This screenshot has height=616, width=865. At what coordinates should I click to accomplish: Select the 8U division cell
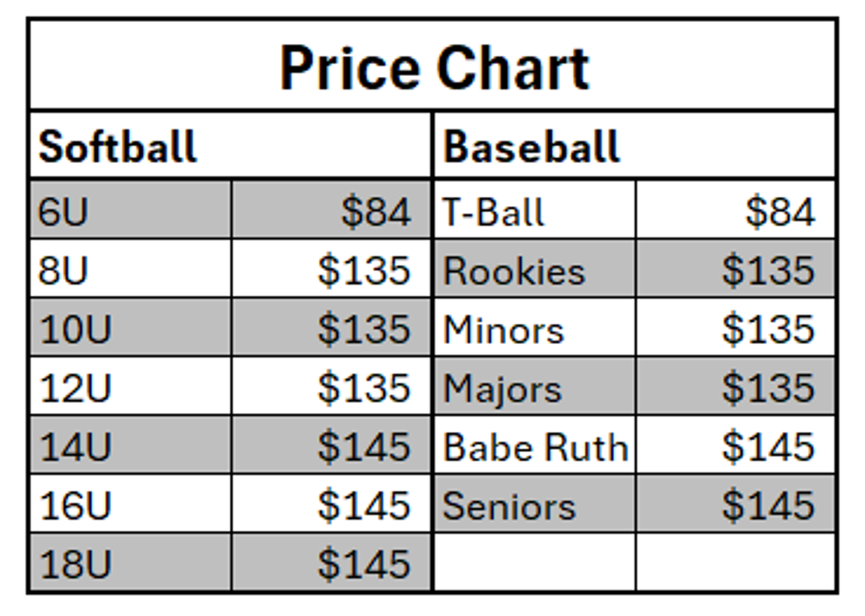coord(131,269)
